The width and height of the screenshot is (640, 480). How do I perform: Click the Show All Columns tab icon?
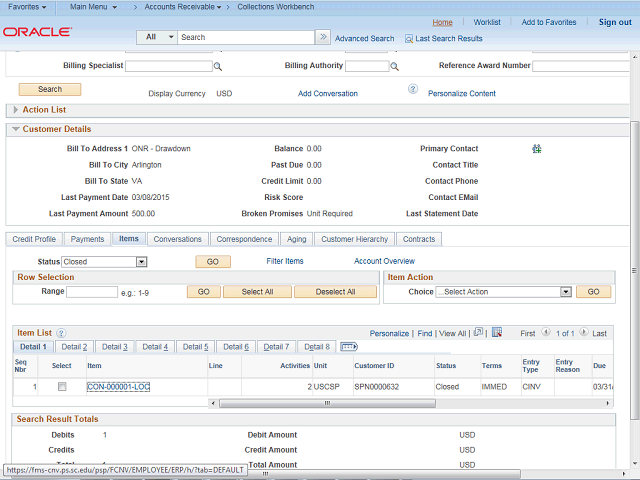349,347
